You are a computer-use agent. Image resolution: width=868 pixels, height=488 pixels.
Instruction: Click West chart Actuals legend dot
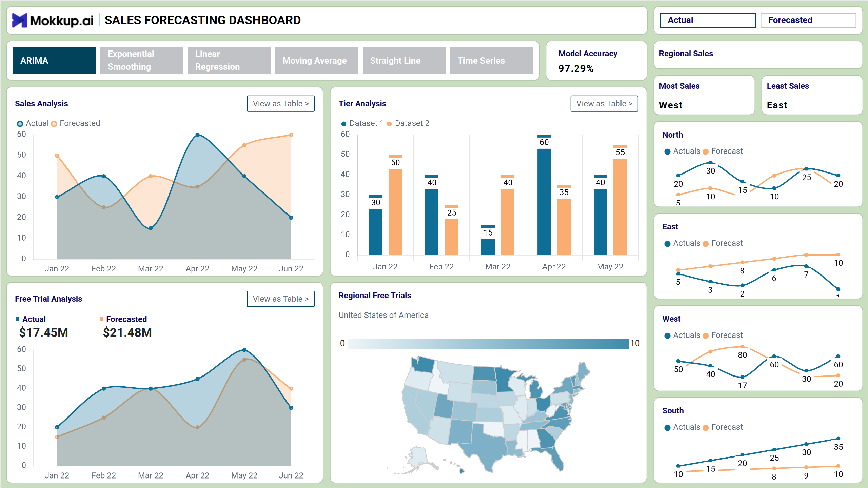tap(667, 335)
